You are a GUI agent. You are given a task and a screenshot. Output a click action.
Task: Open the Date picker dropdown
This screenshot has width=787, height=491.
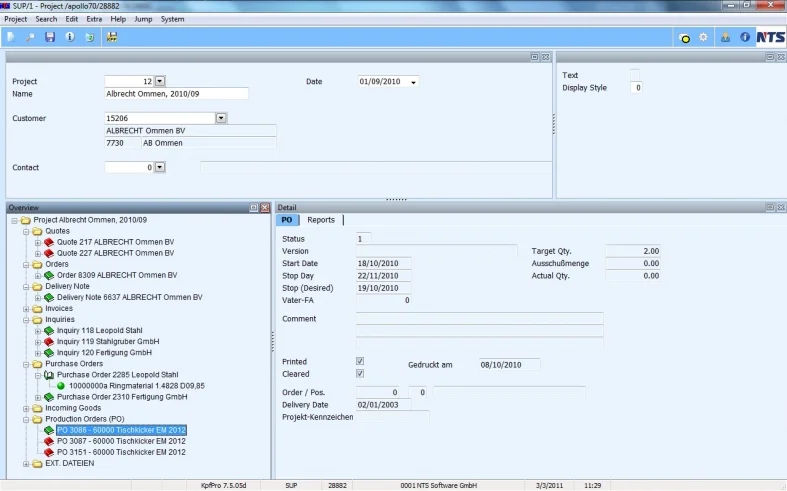414,82
